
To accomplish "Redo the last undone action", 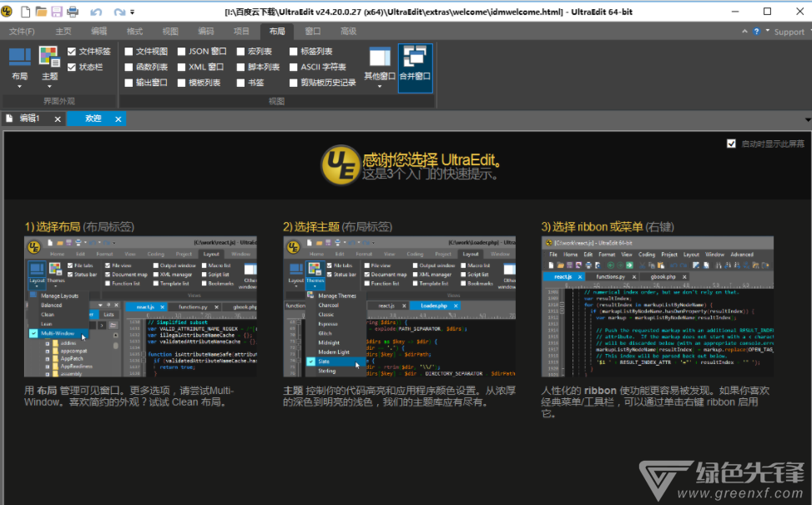I will tap(119, 12).
